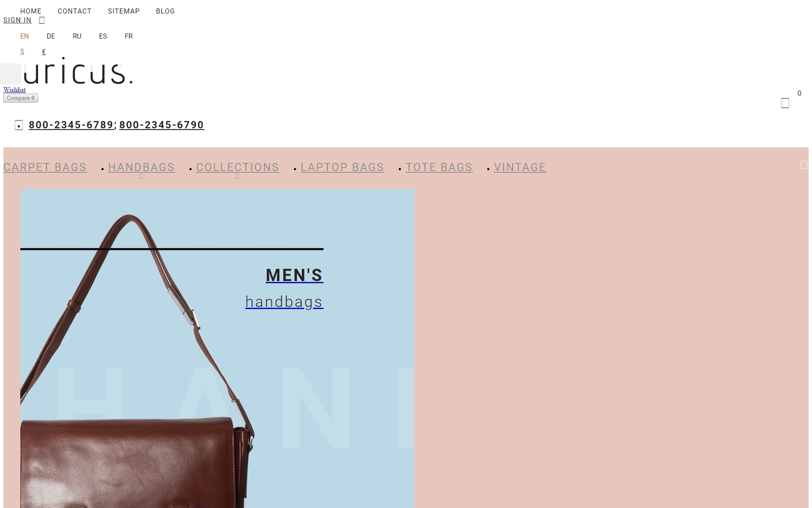The image size is (812, 508).
Task: Click the Compare 0 button
Action: pos(21,98)
